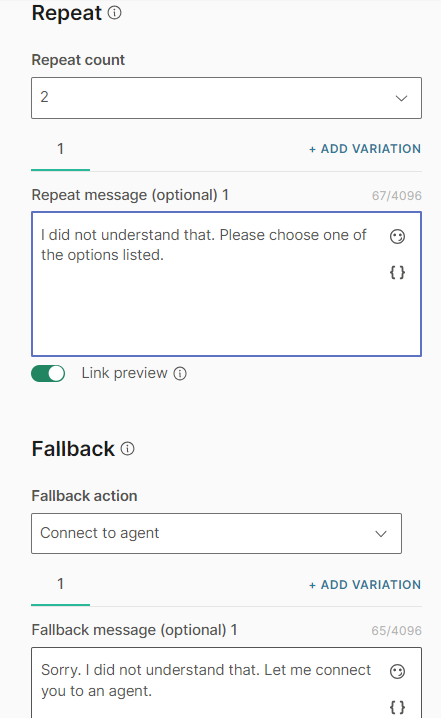The image size is (441, 718).
Task: Click the info icon next to Repeat heading
Action: pos(114,12)
